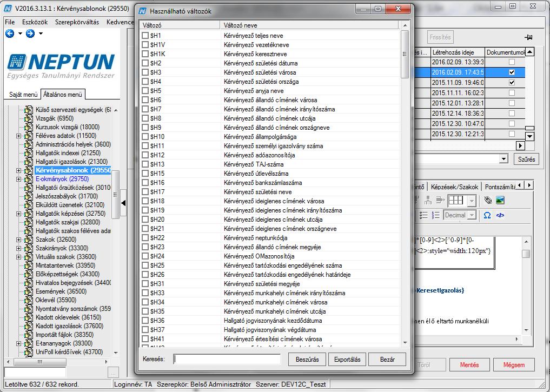Click the Neptun icon in the dialog title bar
The height and width of the screenshot is (392, 550).
coord(142,11)
